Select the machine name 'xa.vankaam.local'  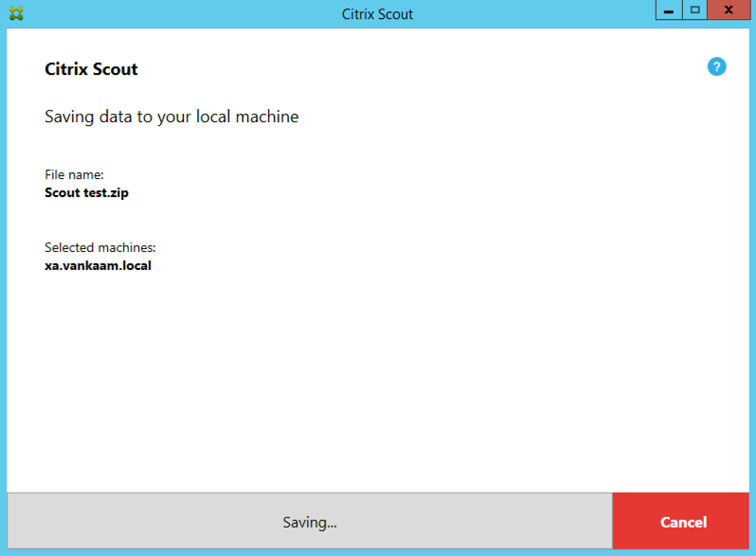(x=98, y=266)
